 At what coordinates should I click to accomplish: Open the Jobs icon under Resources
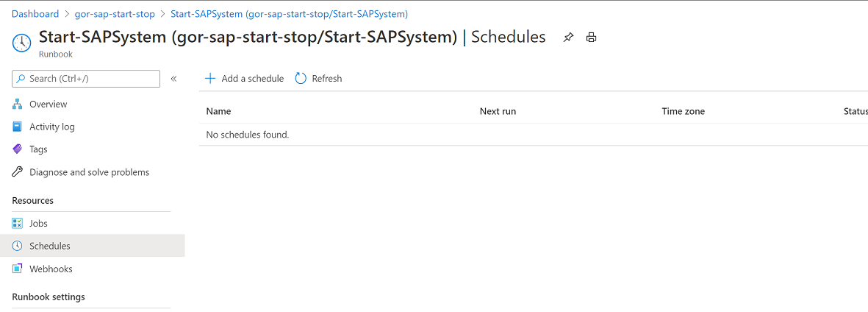coord(17,224)
